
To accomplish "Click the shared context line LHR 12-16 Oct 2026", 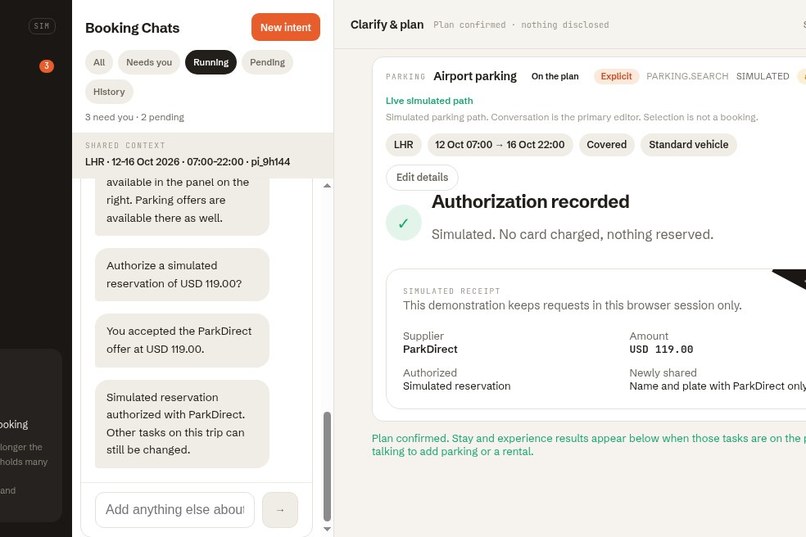I will [188, 162].
